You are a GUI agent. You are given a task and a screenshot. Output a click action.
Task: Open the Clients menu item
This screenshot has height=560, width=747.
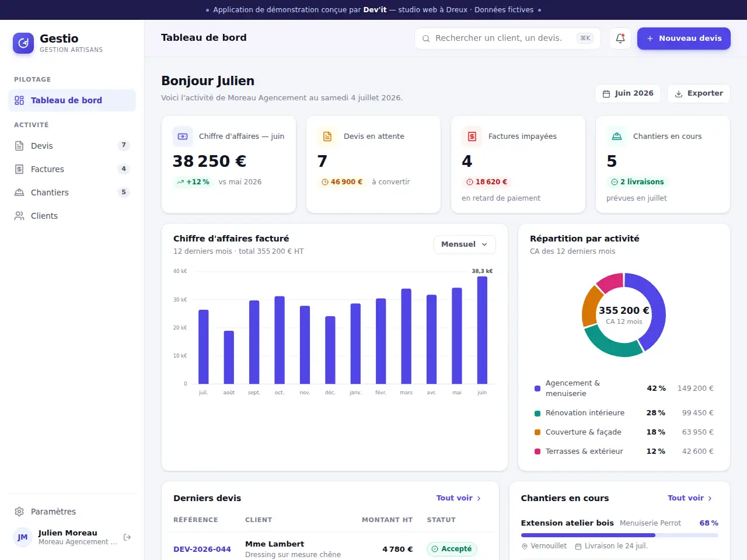(72, 216)
